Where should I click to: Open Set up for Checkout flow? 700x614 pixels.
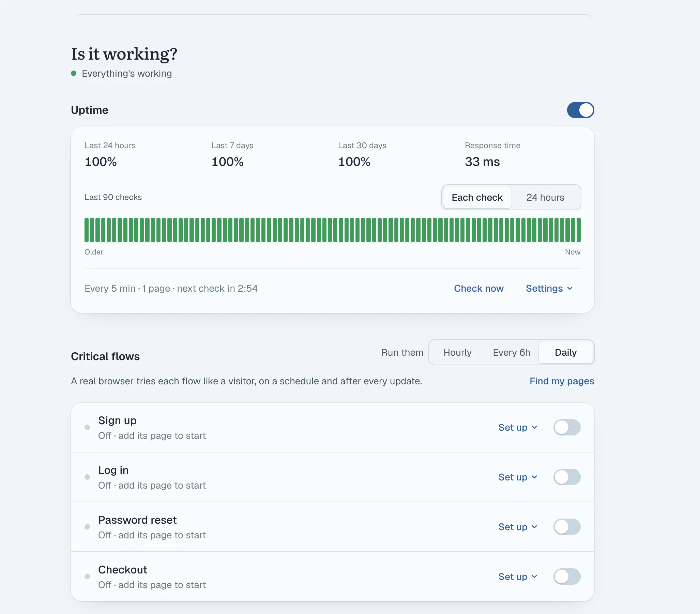click(x=518, y=577)
